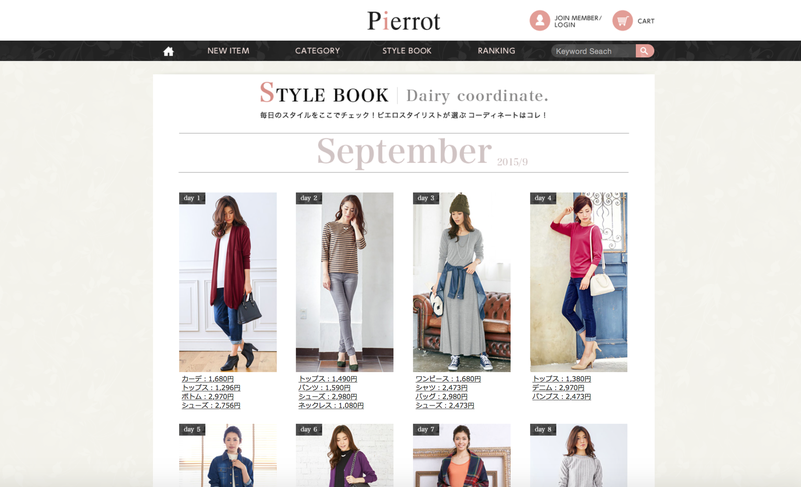
Task: Open the CATEGORY menu
Action: pos(317,51)
